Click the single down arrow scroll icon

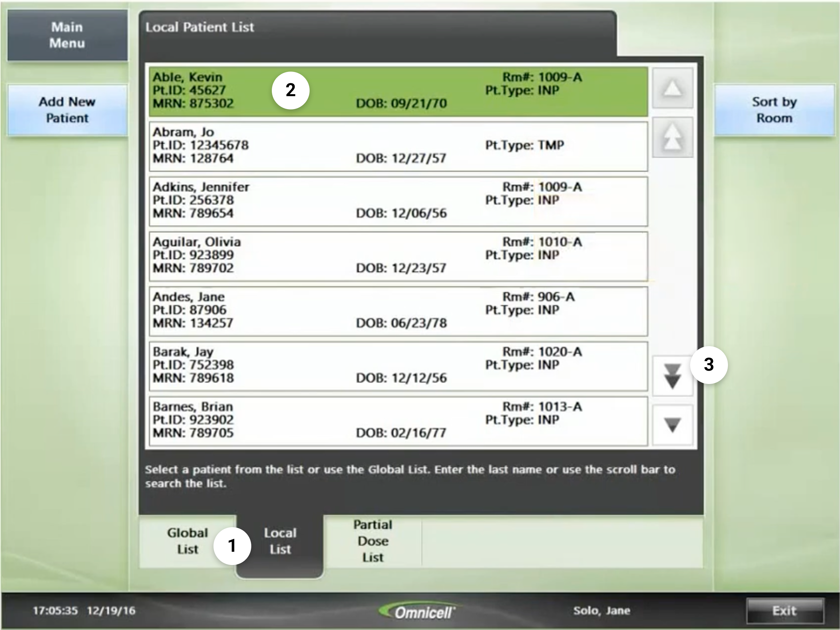[x=673, y=425]
